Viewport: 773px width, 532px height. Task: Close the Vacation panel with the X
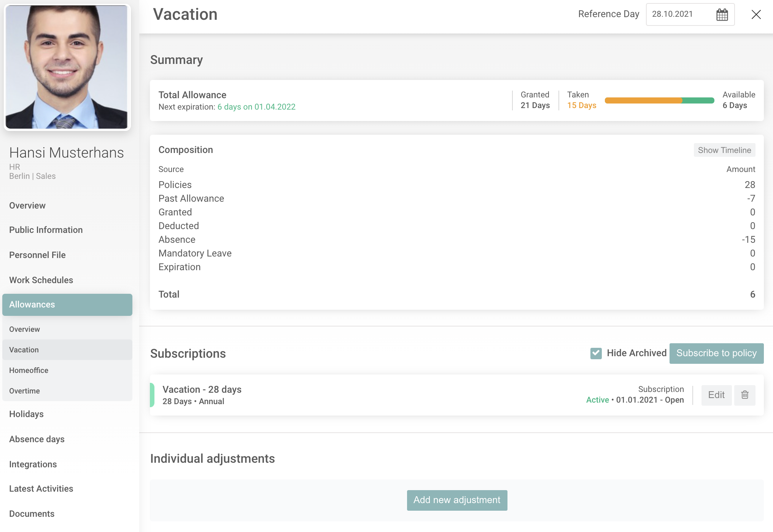coord(756,14)
